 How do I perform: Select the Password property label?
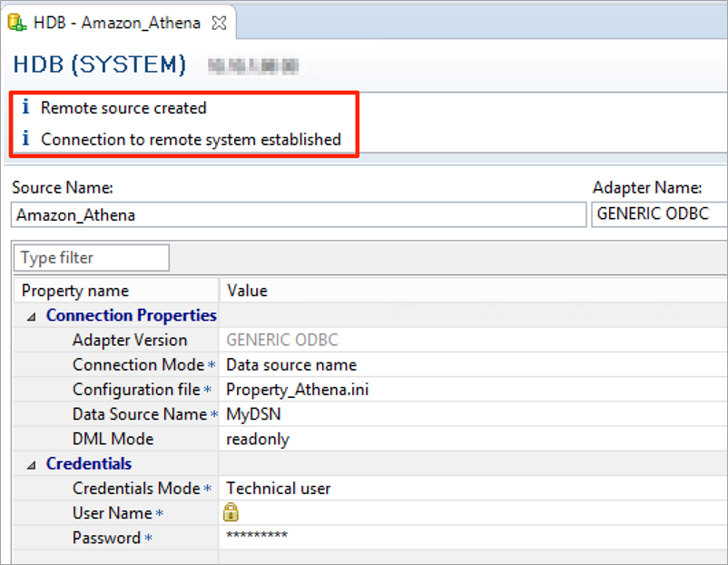pos(106,538)
